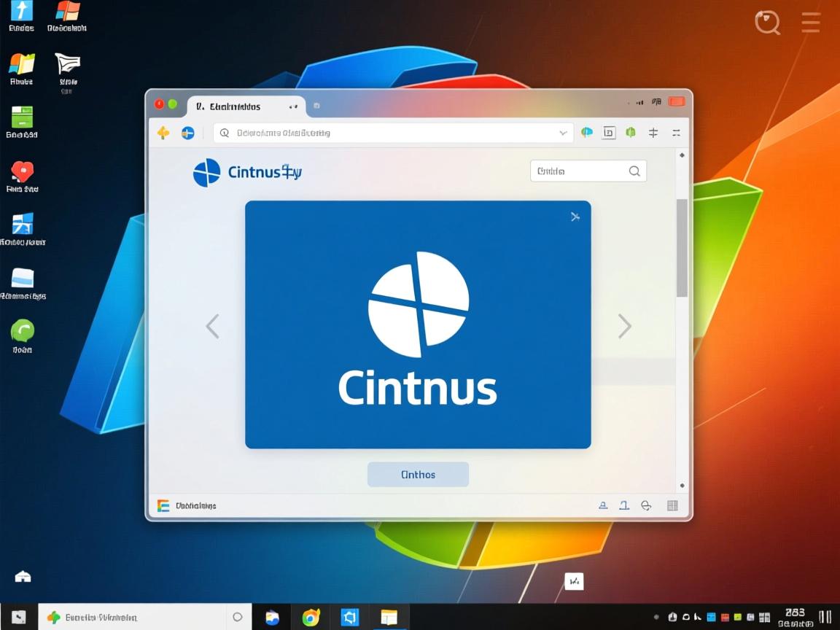Viewport: 840px width, 630px height.
Task: Go to previous slide with left chevron
Action: (x=212, y=326)
